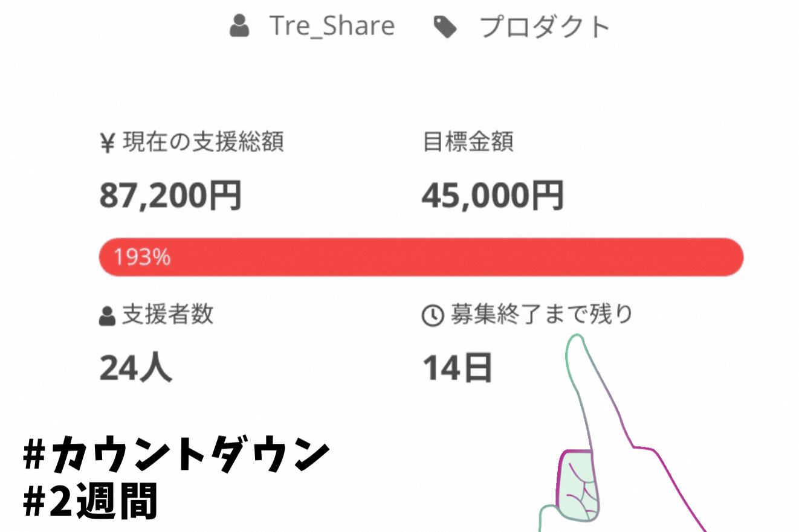Image resolution: width=799 pixels, height=532 pixels.
Task: Select the 募集終了まで残り label
Action: (x=541, y=315)
